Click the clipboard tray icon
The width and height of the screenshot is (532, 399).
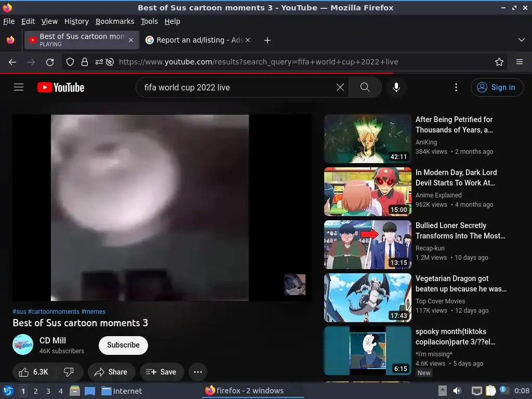(x=490, y=391)
